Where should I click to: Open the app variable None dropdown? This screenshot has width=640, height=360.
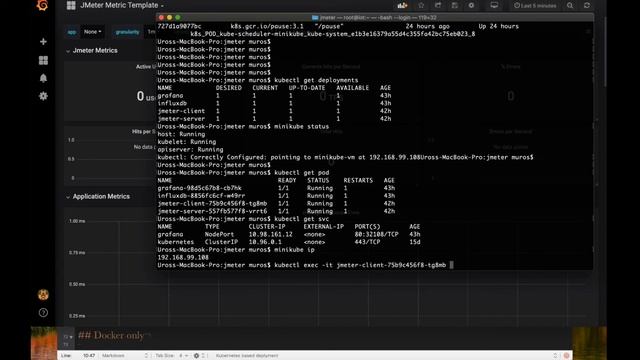[92, 32]
